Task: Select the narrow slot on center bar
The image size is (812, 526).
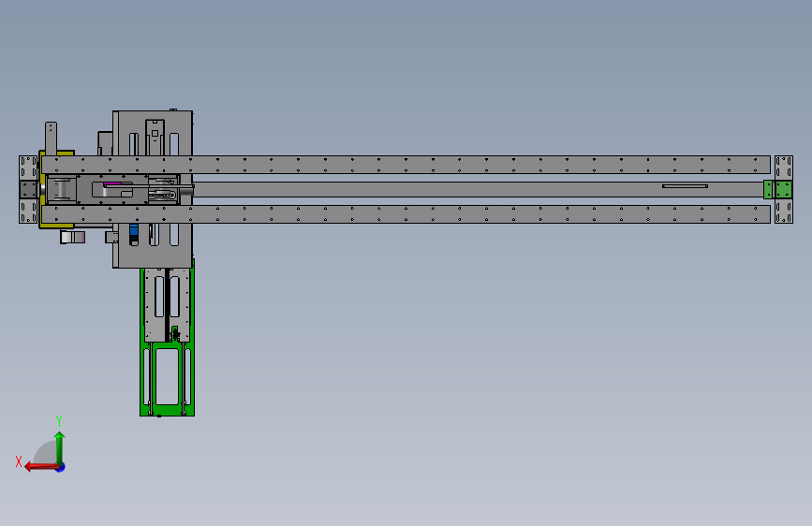Action: tap(686, 186)
